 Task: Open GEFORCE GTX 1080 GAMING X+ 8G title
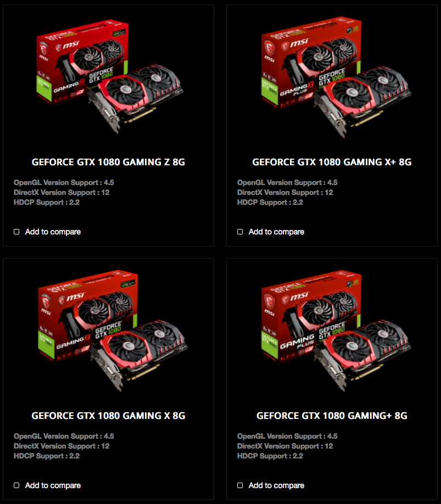(x=332, y=162)
